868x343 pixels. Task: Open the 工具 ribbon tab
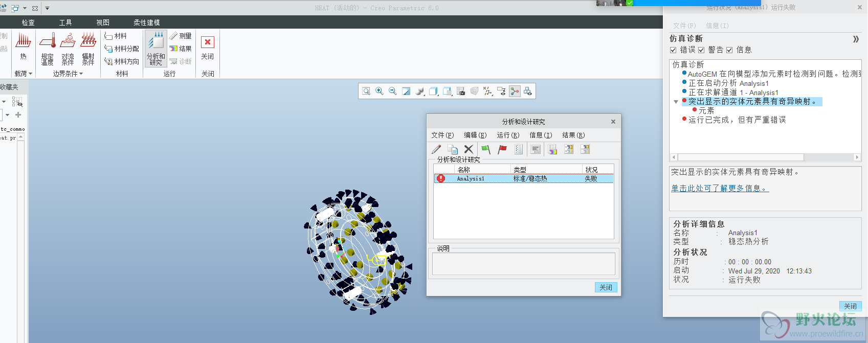point(65,22)
